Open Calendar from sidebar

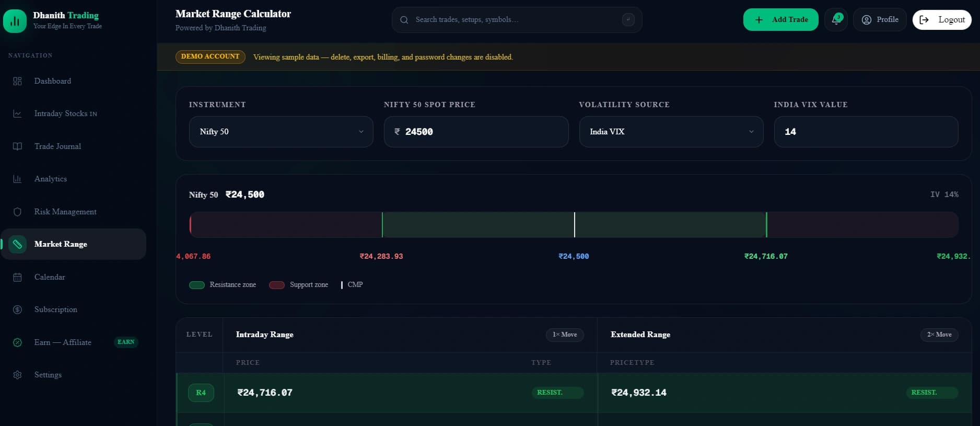(73, 277)
